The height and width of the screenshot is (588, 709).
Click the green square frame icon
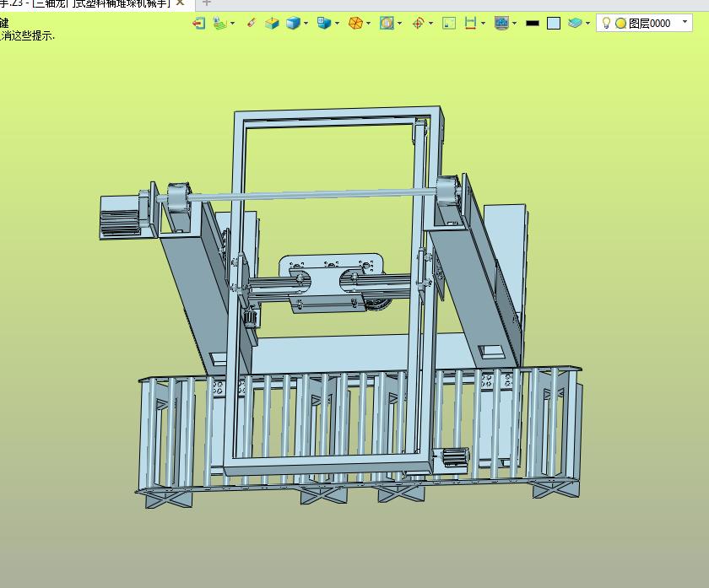[449, 23]
